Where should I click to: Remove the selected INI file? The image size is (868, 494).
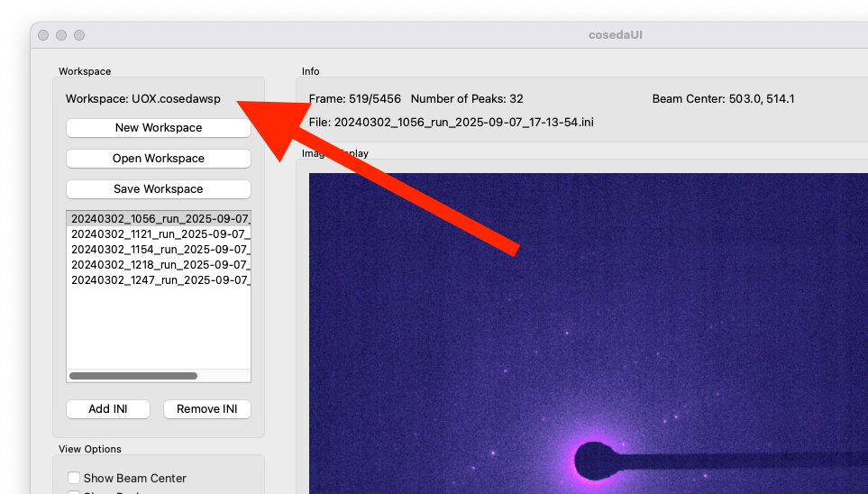(207, 408)
